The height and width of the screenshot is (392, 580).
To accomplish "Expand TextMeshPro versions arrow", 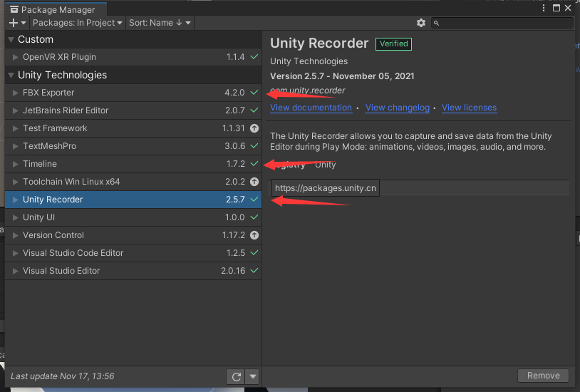I will [x=15, y=146].
